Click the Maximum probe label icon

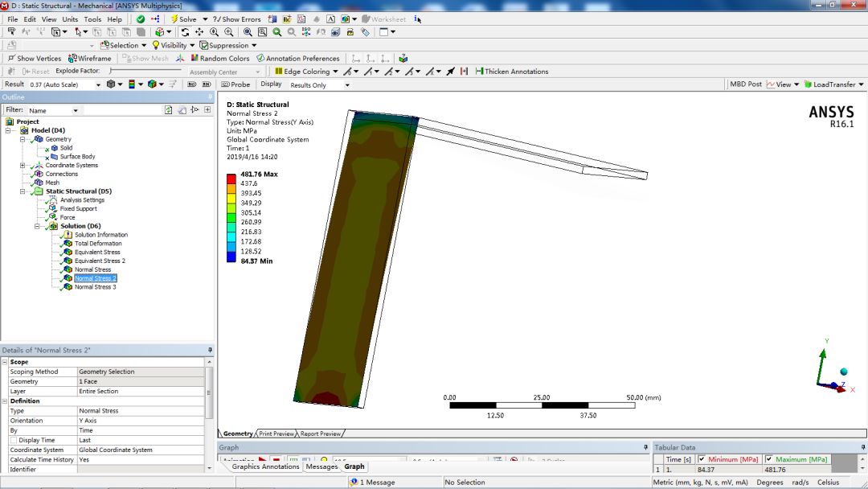coord(192,84)
